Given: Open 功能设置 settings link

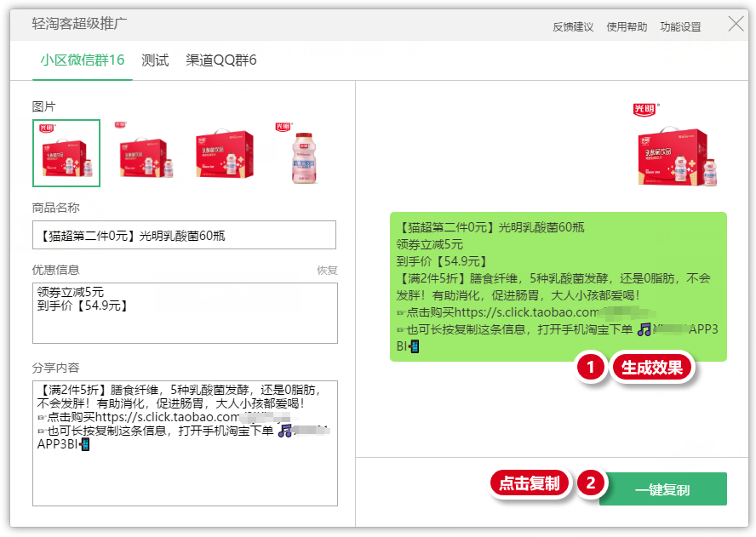Looking at the screenshot, I should tap(680, 27).
